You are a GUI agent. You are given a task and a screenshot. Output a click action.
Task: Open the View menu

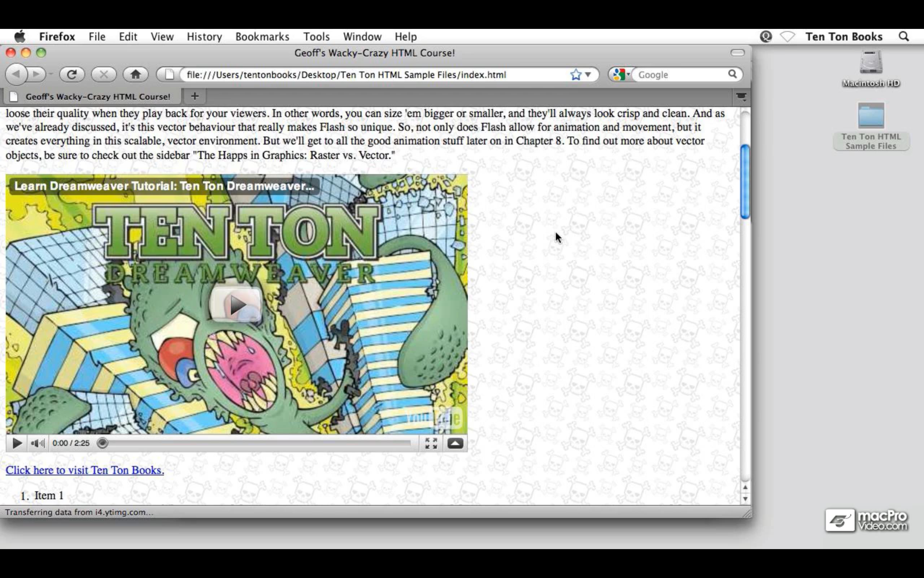[x=162, y=37]
